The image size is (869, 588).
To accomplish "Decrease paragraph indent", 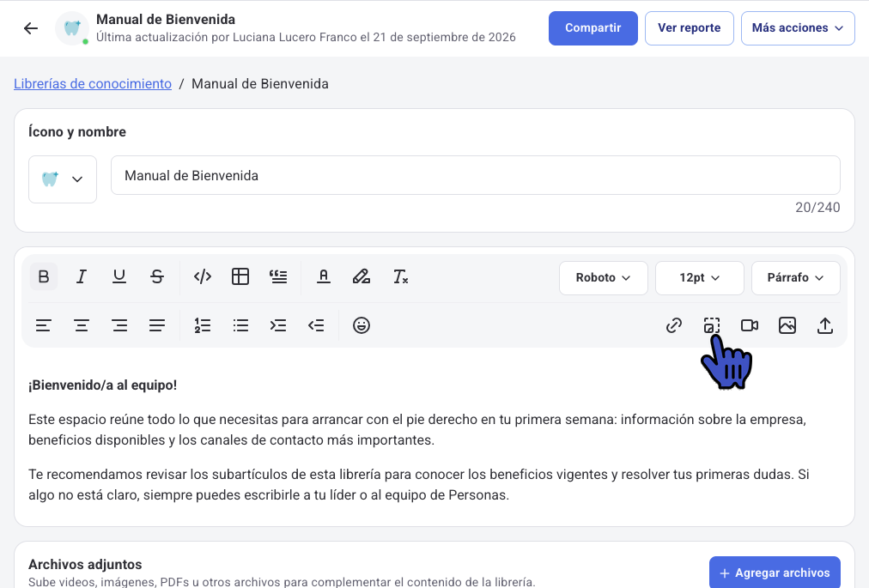I will pos(316,325).
